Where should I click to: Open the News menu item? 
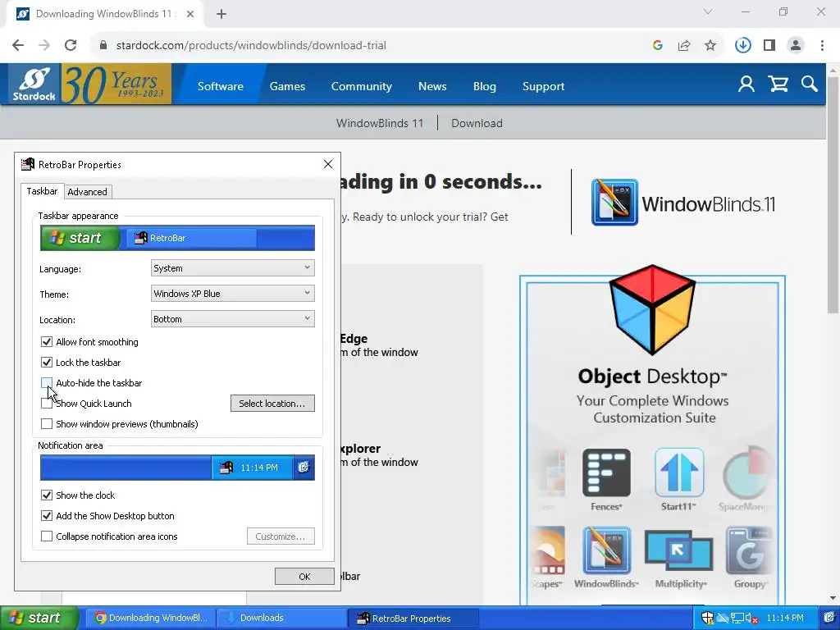[x=432, y=86]
